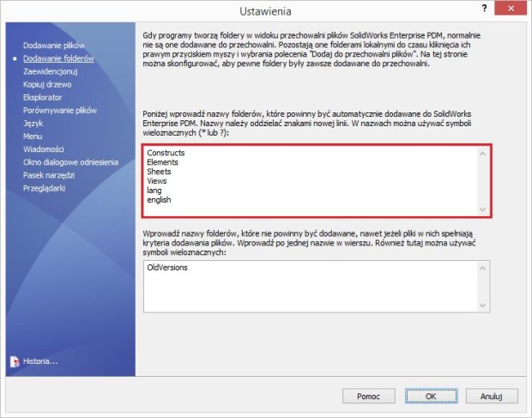Open Pasek narzędzi settings
The width and height of the screenshot is (532, 418).
(50, 174)
